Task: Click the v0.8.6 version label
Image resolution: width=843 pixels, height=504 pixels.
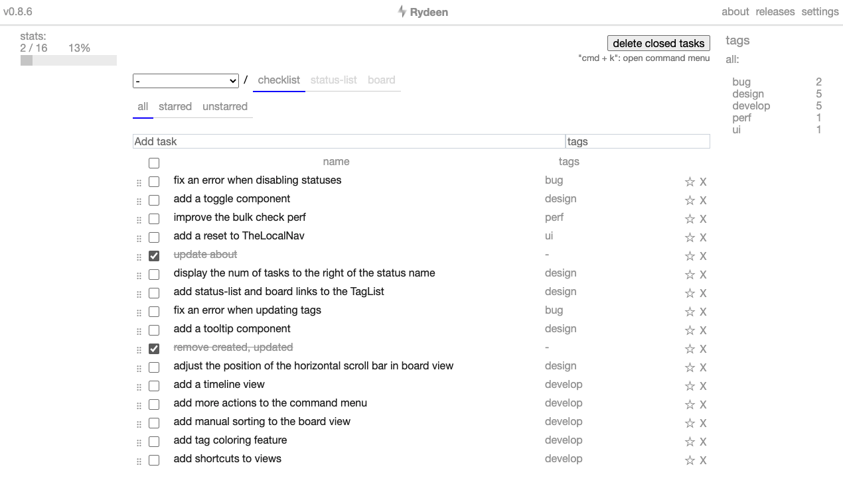Action: [x=18, y=12]
